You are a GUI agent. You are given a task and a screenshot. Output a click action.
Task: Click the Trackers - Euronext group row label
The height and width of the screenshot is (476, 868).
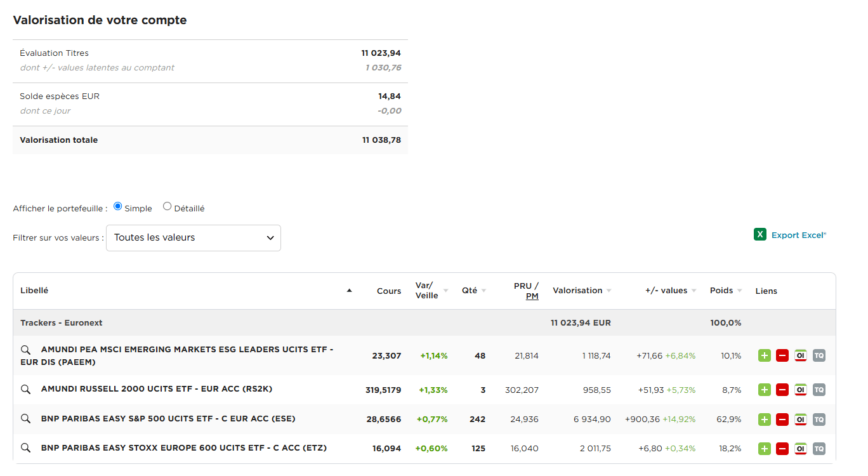pos(62,323)
